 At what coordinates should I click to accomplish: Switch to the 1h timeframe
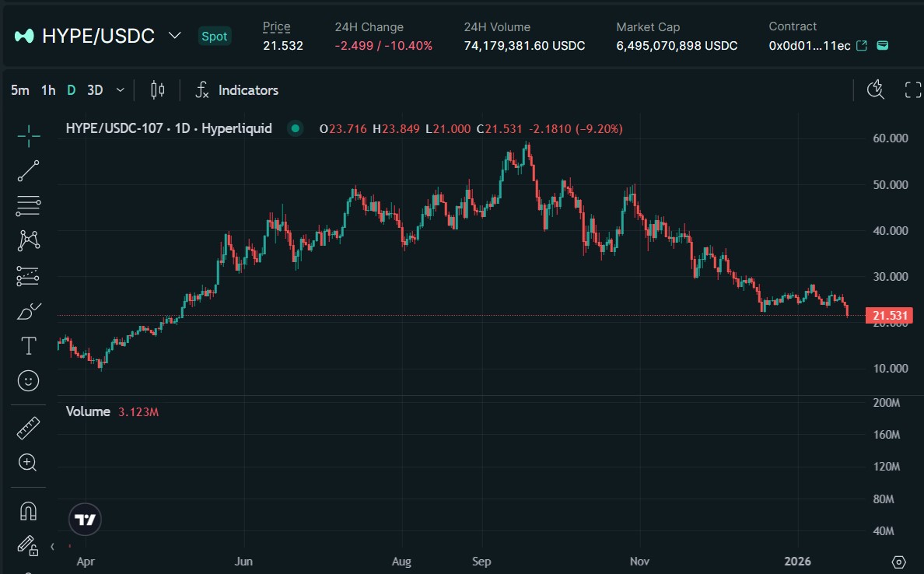(47, 90)
